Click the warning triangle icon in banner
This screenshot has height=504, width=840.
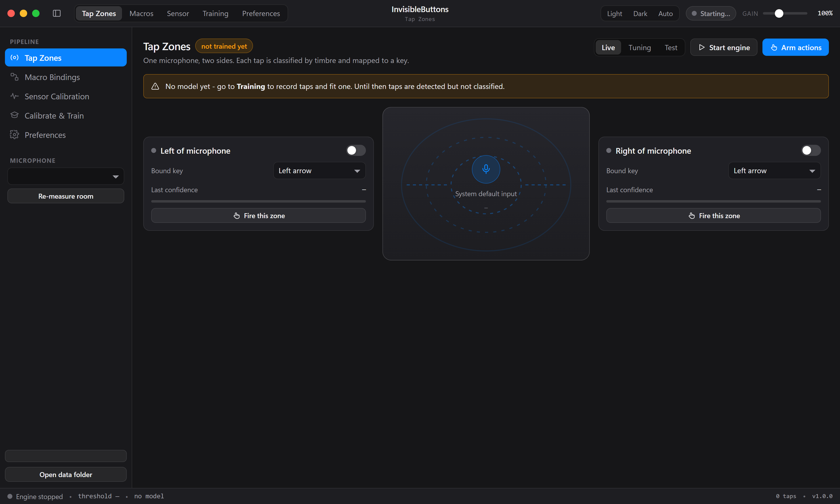[x=155, y=86]
